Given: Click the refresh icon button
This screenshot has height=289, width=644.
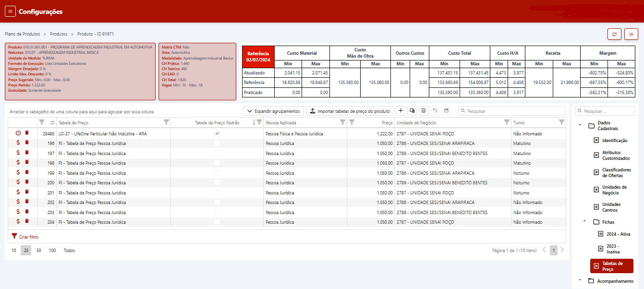Looking at the screenshot, I should 614,34.
